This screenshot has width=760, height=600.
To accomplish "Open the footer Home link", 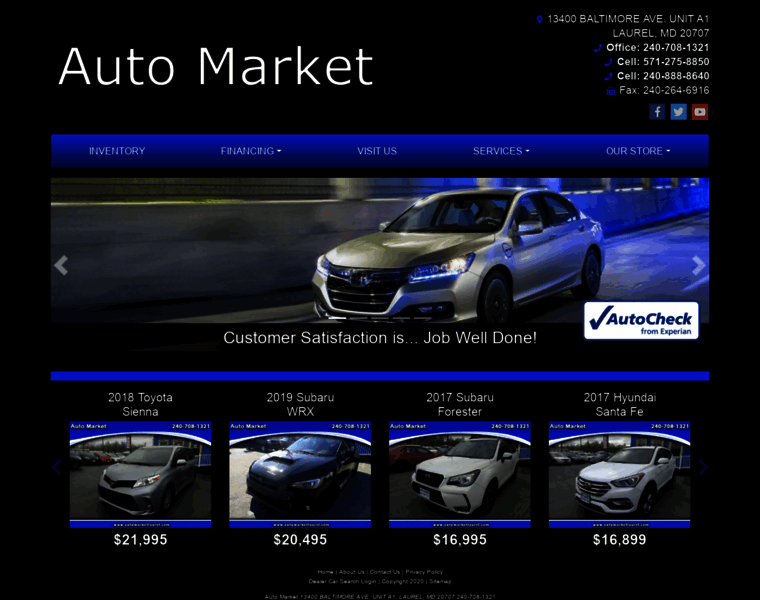I will pos(325,572).
